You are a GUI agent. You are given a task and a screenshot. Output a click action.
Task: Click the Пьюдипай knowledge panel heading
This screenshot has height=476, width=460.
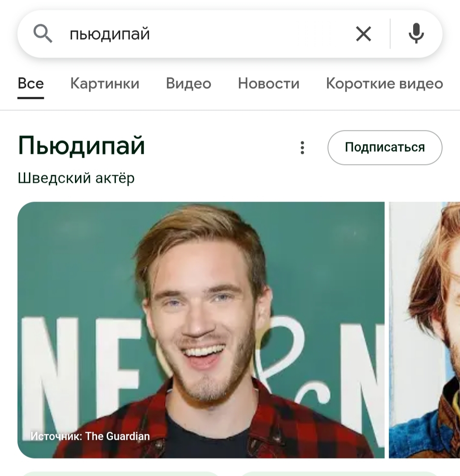click(81, 146)
